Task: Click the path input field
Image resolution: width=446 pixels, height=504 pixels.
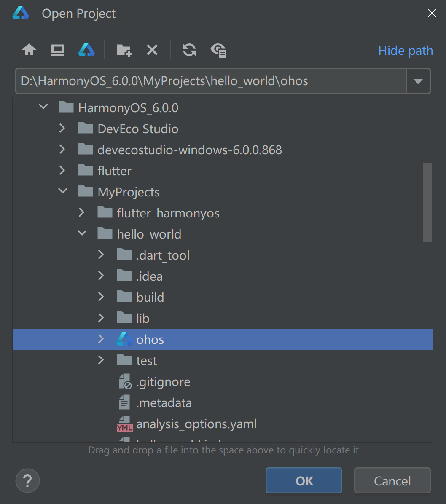Action: (211, 81)
